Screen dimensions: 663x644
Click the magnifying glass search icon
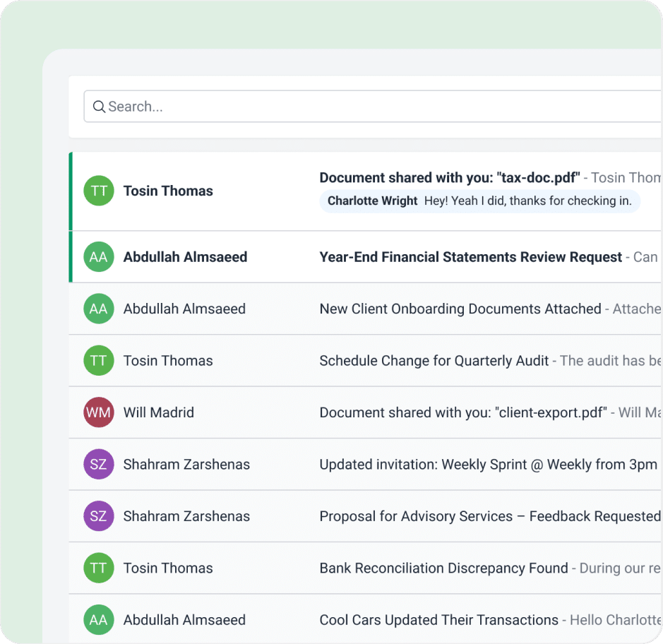(99, 107)
